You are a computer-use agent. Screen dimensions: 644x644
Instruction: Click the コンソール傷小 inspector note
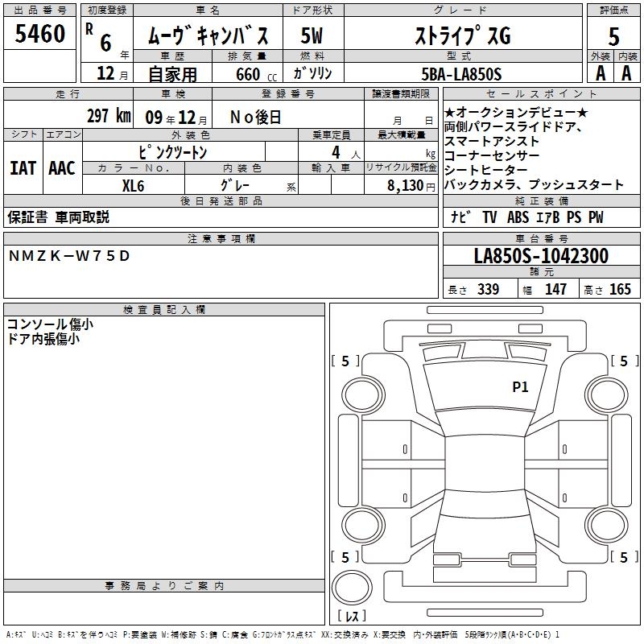(50, 324)
